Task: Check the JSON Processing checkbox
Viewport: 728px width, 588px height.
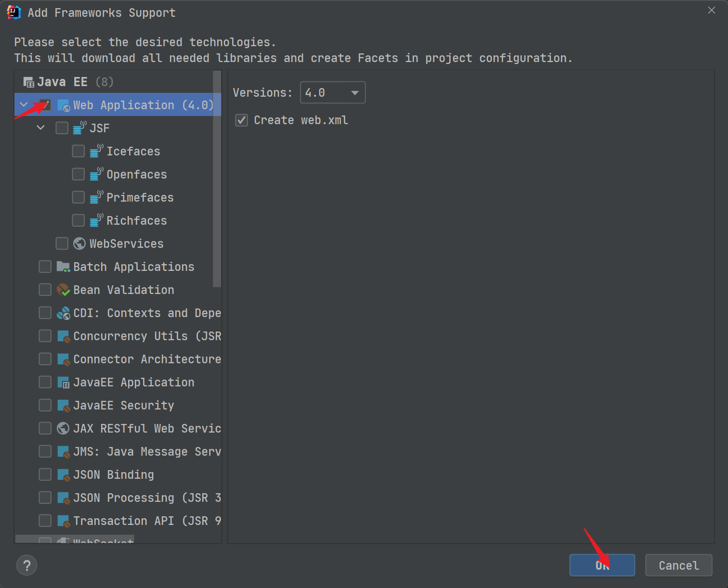Action: [45, 498]
